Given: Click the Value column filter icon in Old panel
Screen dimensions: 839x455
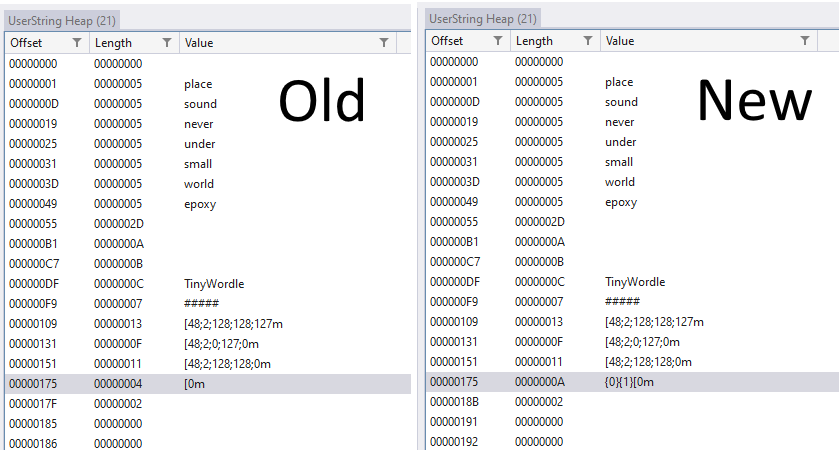Looking at the screenshot, I should [x=384, y=43].
